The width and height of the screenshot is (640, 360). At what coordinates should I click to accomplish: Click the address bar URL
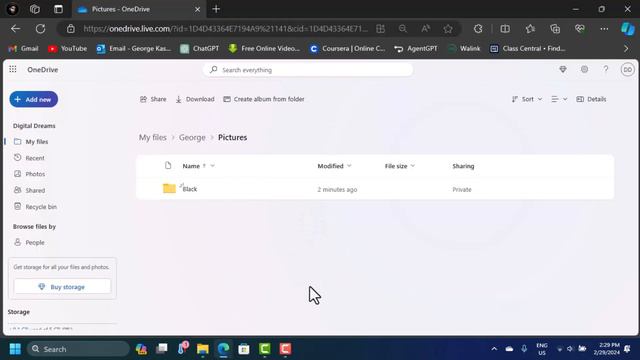tap(225, 29)
